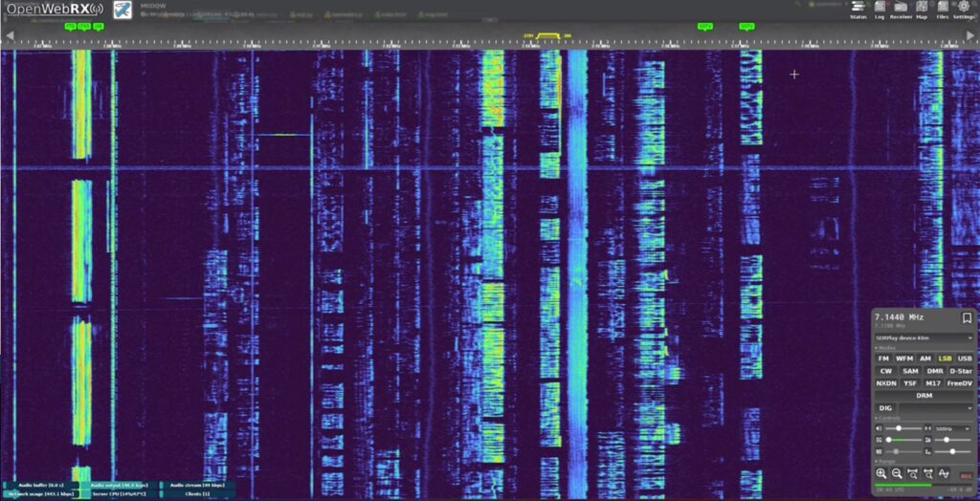Image resolution: width=980 pixels, height=501 pixels.
Task: Zoom in the waterfall with magnifier plus
Action: 881,473
